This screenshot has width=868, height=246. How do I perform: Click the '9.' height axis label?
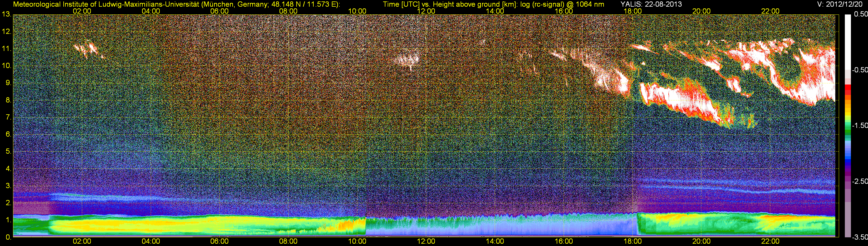(x=8, y=83)
